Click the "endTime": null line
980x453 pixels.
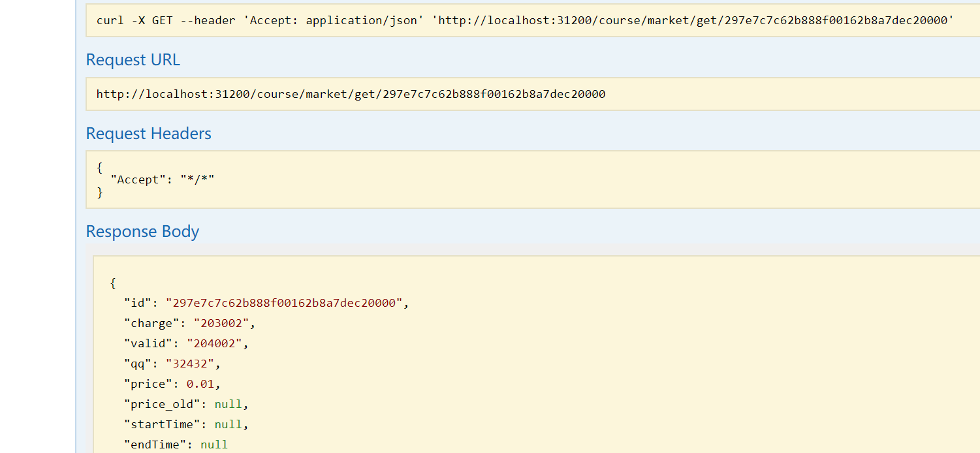tap(176, 445)
